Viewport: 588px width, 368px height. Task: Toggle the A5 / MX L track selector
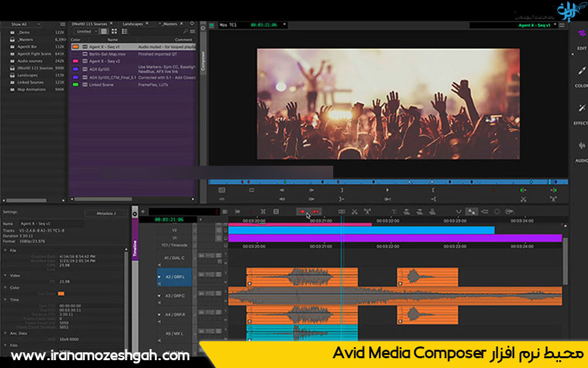174,333
